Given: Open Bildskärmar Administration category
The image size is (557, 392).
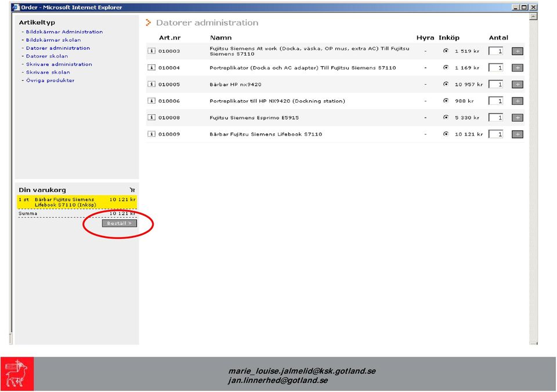Looking at the screenshot, I should (64, 32).
